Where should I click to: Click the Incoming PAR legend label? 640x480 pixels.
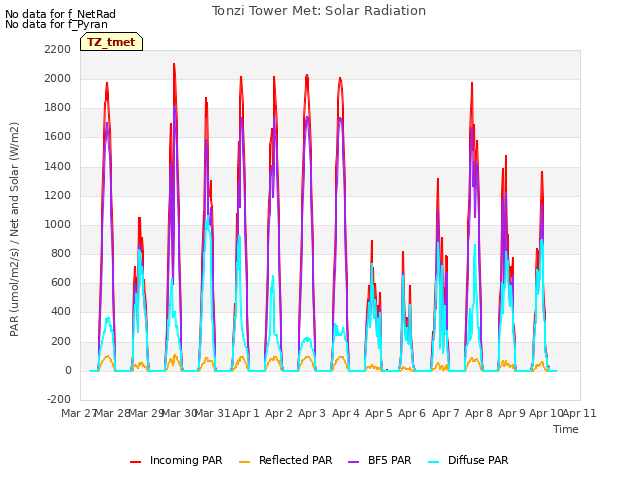pos(186,460)
